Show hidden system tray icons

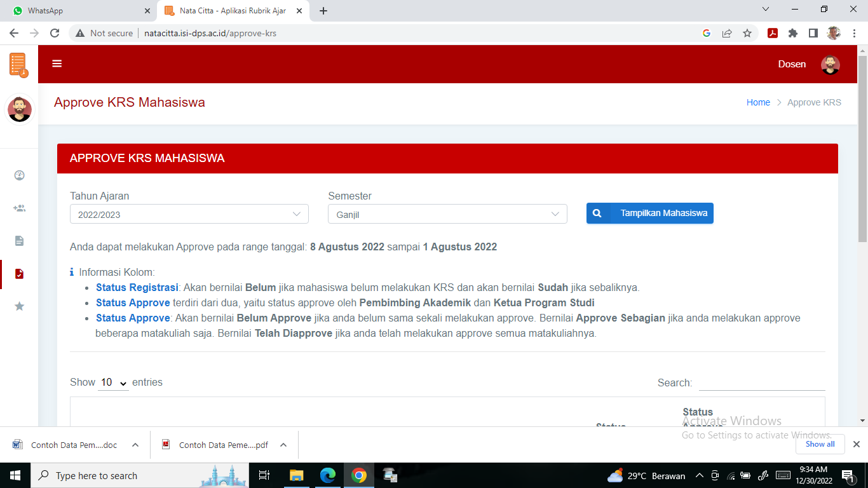point(700,475)
